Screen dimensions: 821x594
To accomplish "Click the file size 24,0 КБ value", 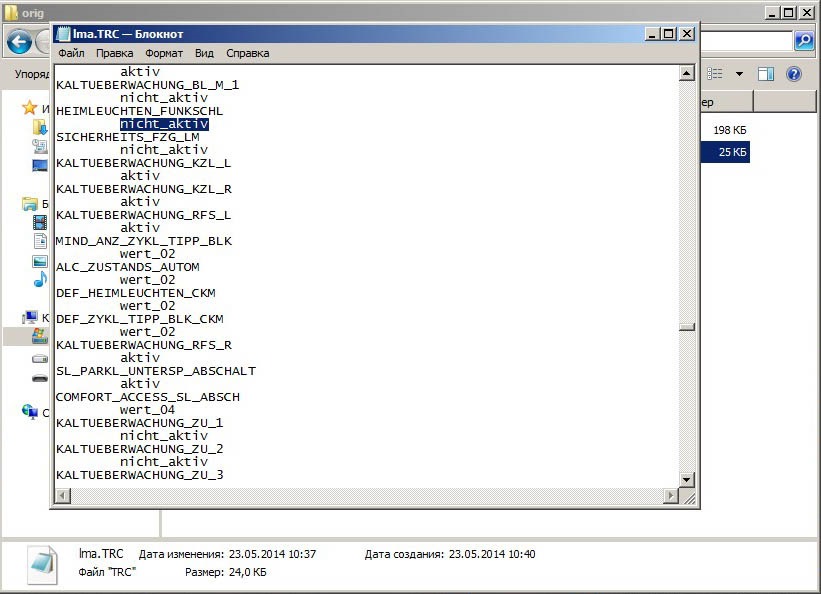I will 248,572.
